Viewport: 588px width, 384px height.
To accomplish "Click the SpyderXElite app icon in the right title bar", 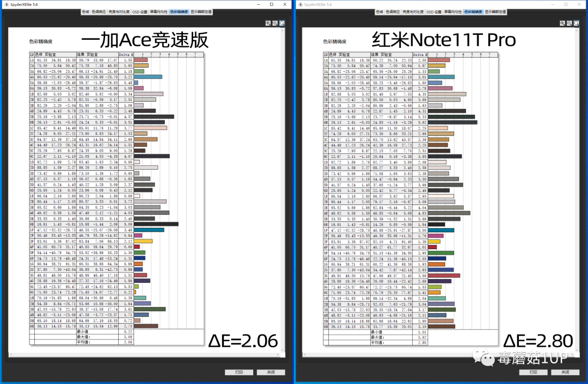I will pos(301,4).
